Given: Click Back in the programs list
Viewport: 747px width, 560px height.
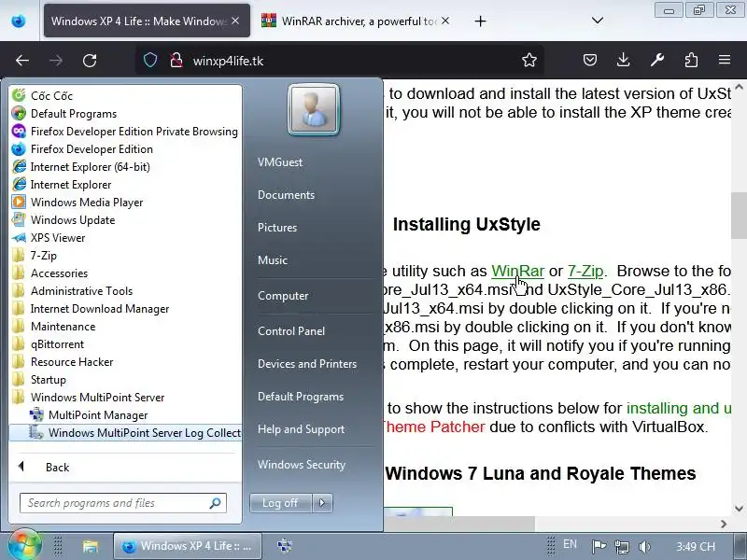Looking at the screenshot, I should 57,468.
